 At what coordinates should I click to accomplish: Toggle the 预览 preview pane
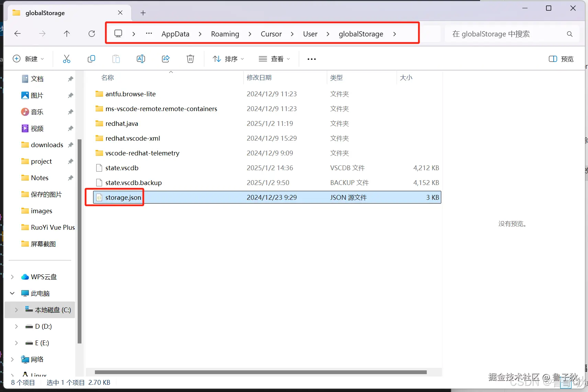[x=561, y=59]
